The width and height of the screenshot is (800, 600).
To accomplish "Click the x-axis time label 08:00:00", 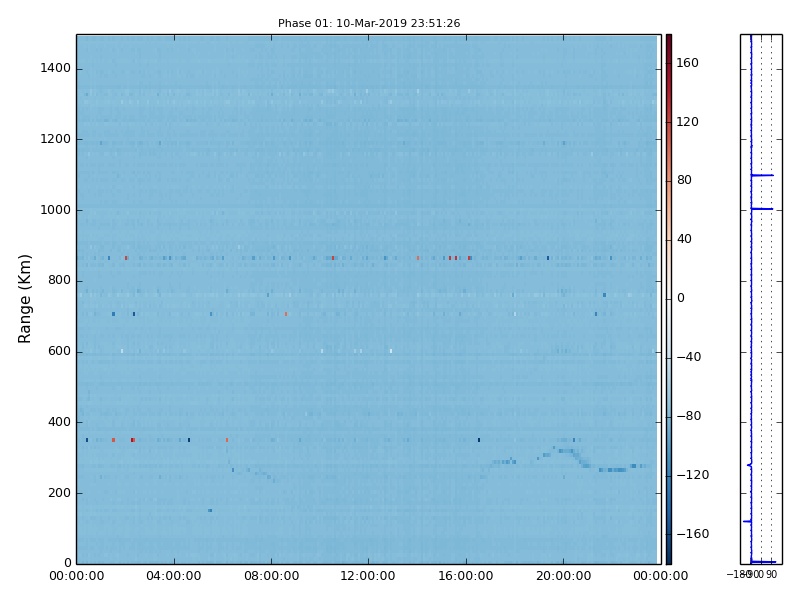I will point(271,576).
